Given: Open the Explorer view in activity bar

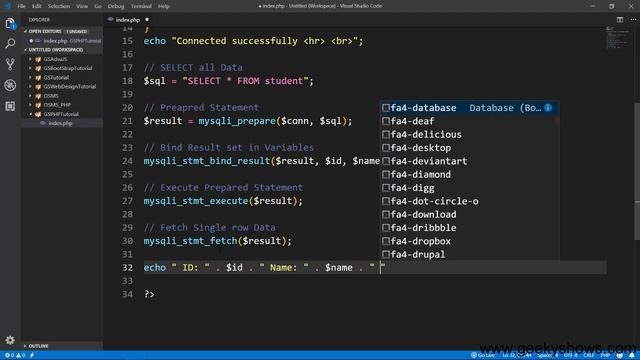Looking at the screenshot, I should [x=10, y=24].
